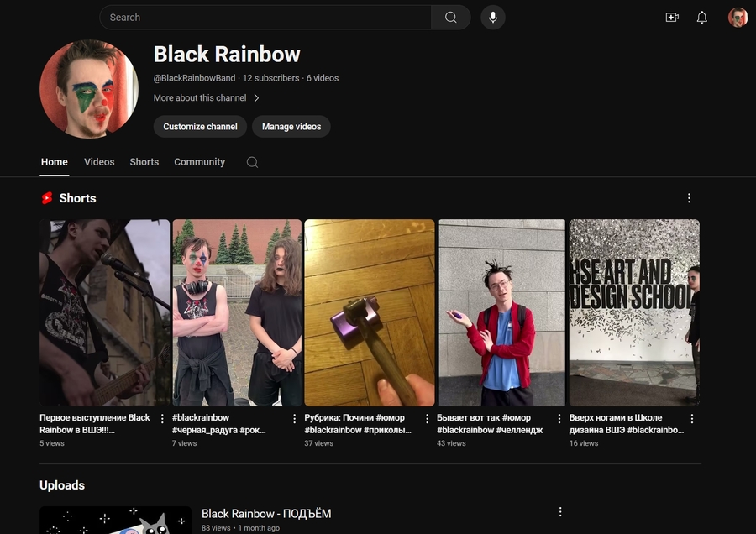Open 'Бывает вот так #юмор' short title
Viewport: 756px width, 534px height.
click(490, 424)
